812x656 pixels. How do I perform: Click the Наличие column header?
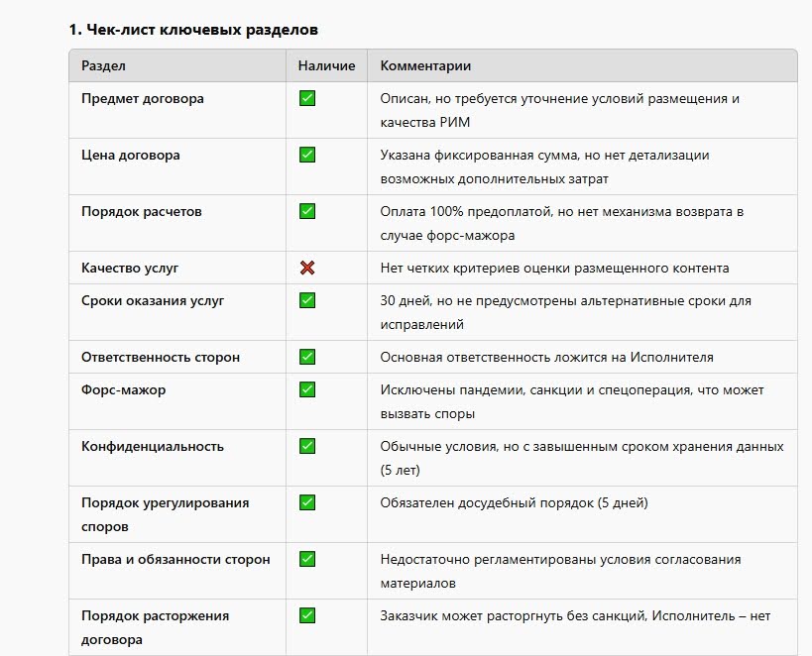point(326,65)
